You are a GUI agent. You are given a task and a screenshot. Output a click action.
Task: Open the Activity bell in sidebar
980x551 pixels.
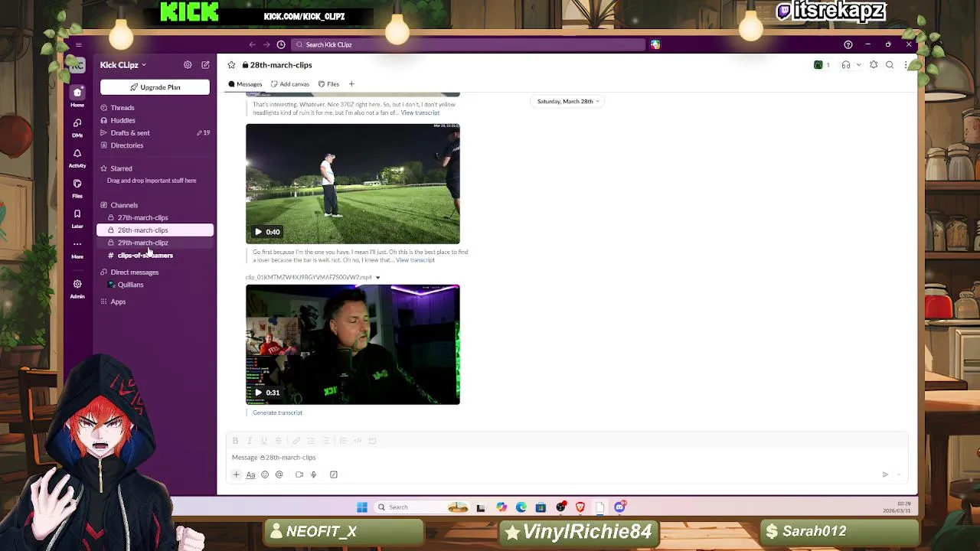[x=77, y=158]
